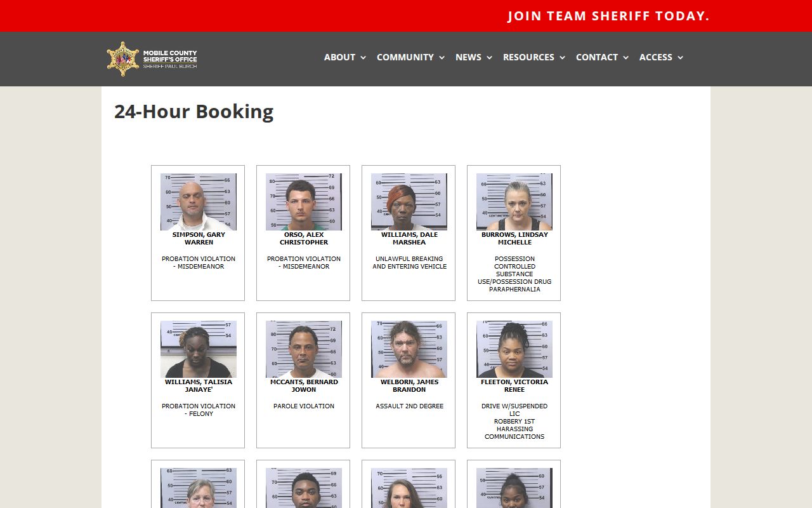Expand the chevron next to News
This screenshot has width=812, height=508.
pyautogui.click(x=489, y=58)
